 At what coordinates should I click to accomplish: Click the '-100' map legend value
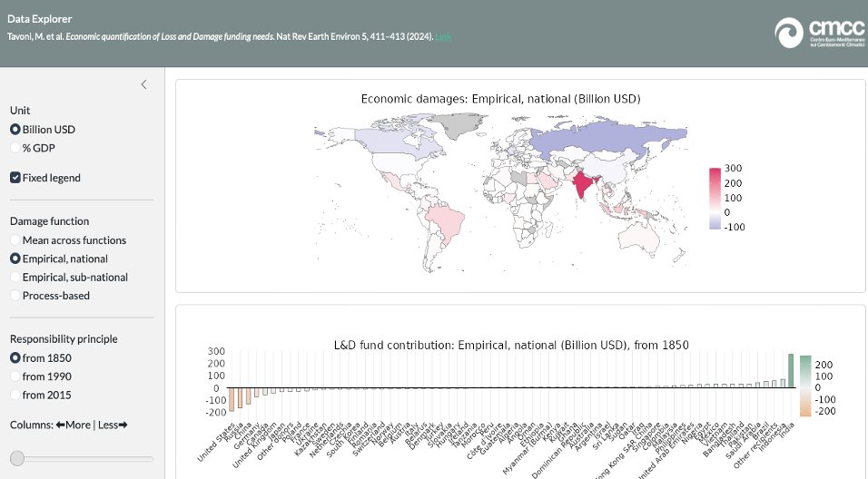point(735,228)
